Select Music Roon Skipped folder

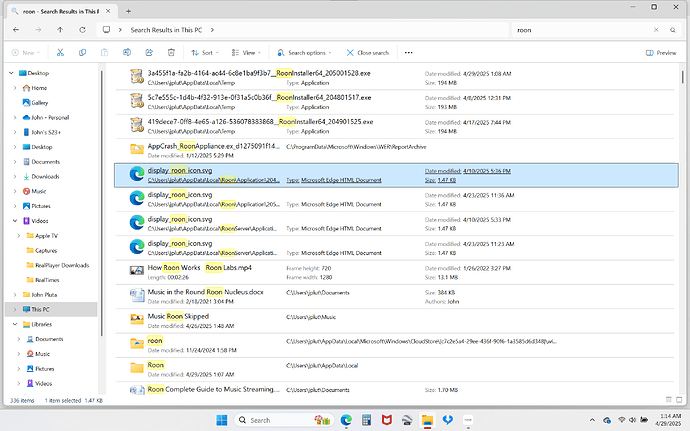pyautogui.click(x=395, y=320)
